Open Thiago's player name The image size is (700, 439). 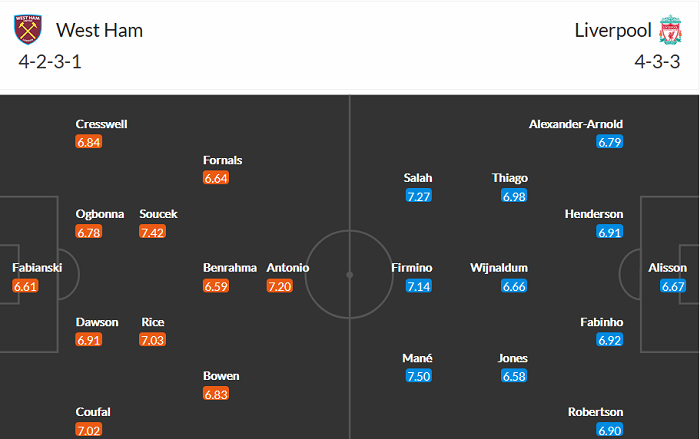pos(510,178)
